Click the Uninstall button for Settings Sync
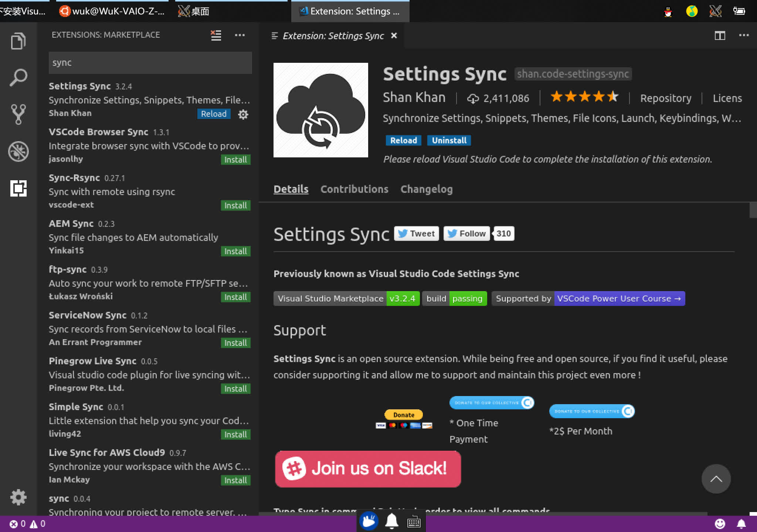757x532 pixels. point(449,140)
